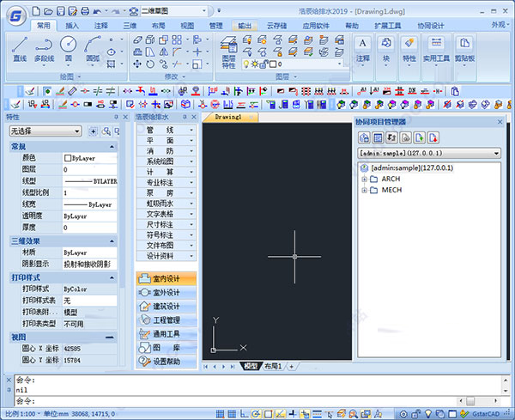Click the GstarCAD application logo button
The height and width of the screenshot is (420, 515).
15,15
